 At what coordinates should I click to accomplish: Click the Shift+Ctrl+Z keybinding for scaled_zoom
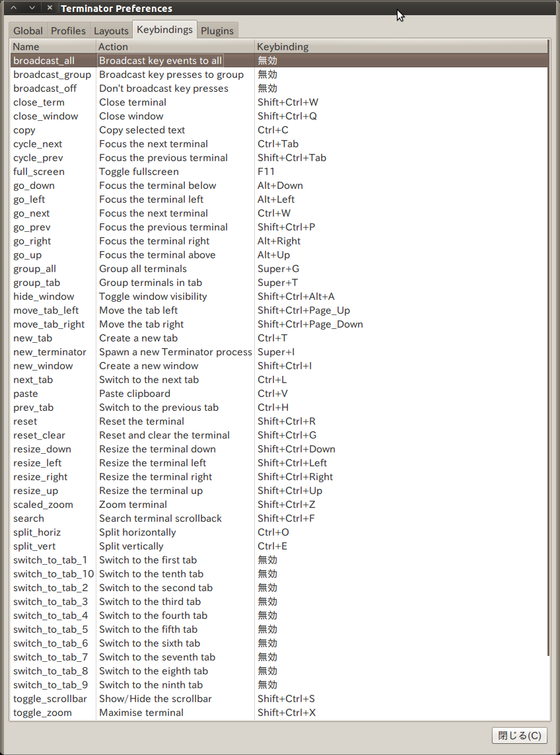(x=287, y=505)
